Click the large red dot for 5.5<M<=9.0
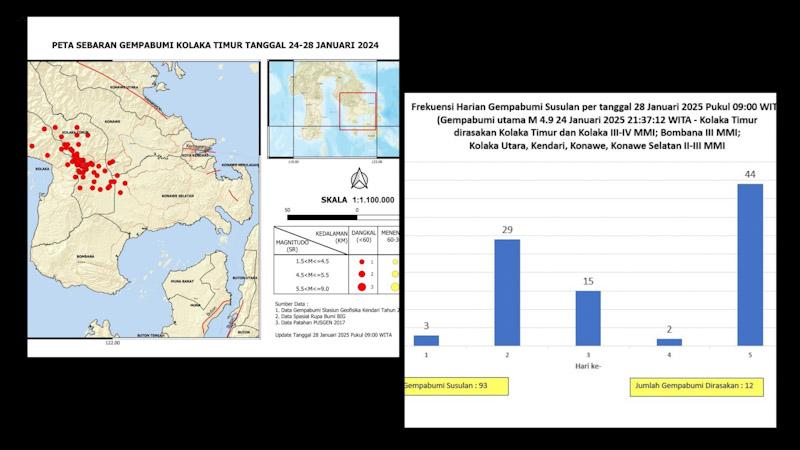 [362, 287]
